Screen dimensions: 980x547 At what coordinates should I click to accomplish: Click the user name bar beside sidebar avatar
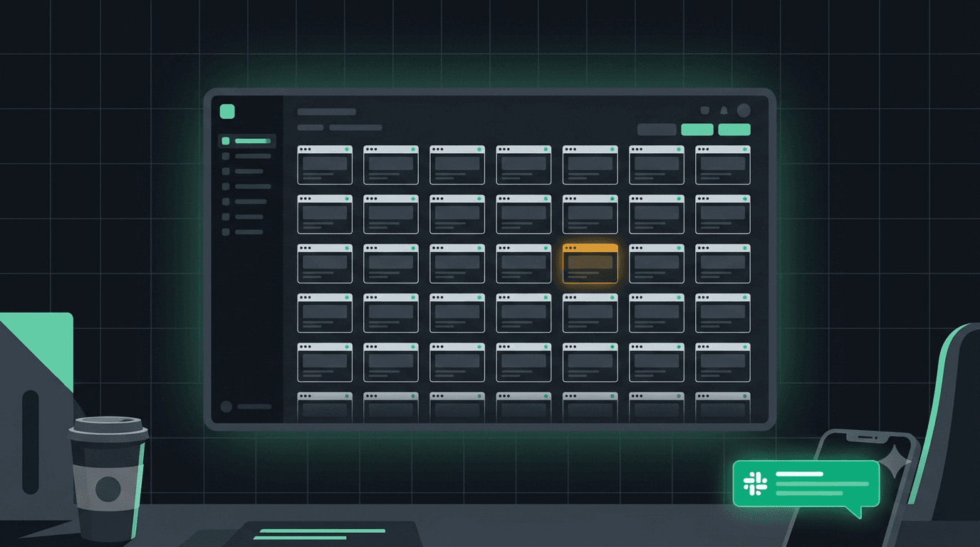[x=254, y=407]
